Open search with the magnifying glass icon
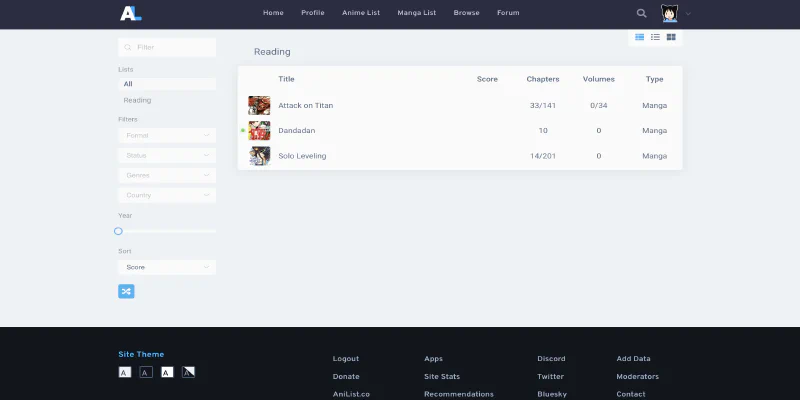Viewport: 800px width, 400px height. pos(641,13)
